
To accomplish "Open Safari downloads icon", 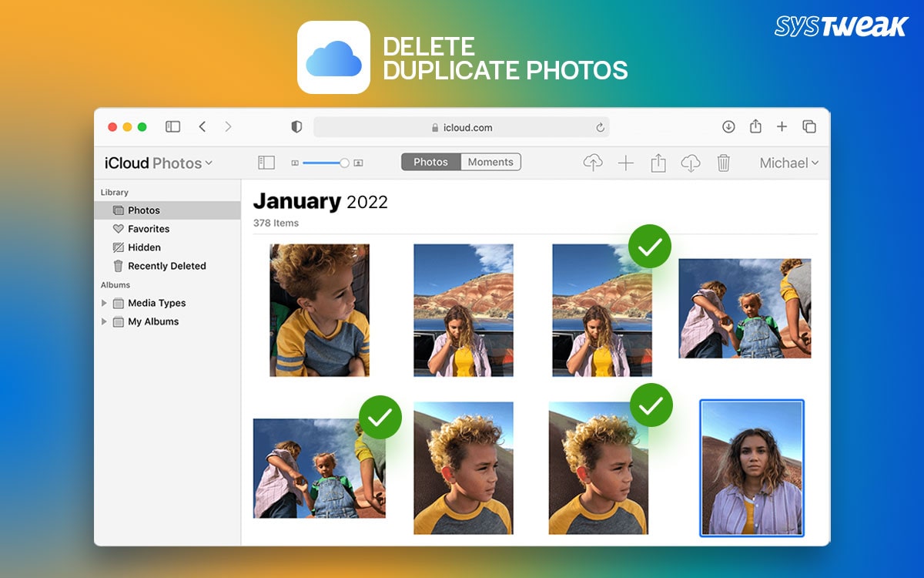I will click(x=728, y=126).
